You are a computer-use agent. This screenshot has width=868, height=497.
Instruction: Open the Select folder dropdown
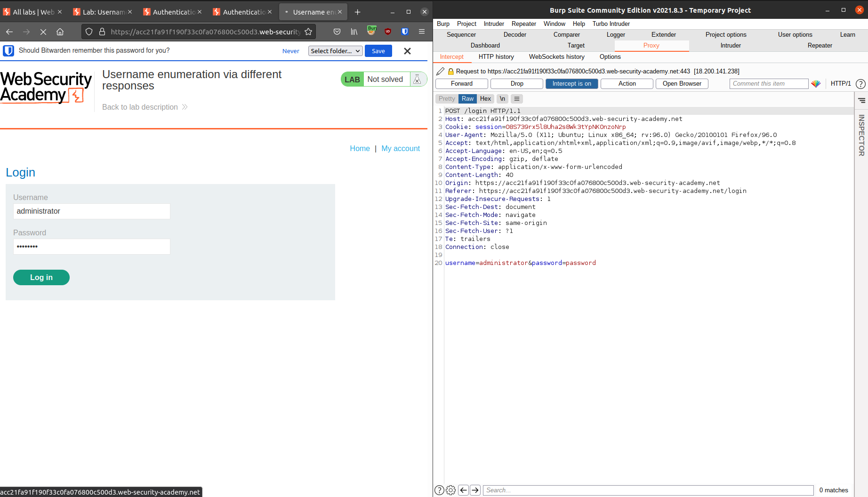click(x=335, y=51)
